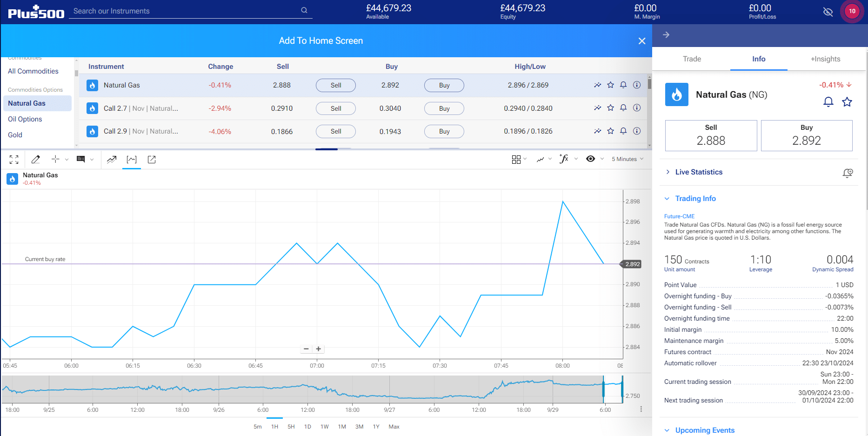
Task: Click the search magnifier icon
Action: point(304,10)
